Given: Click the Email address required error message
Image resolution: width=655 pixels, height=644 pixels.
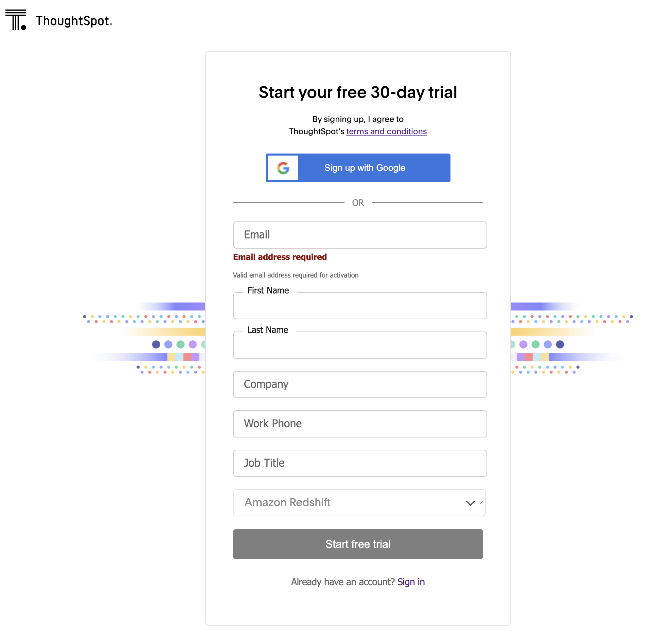Looking at the screenshot, I should tap(280, 257).
